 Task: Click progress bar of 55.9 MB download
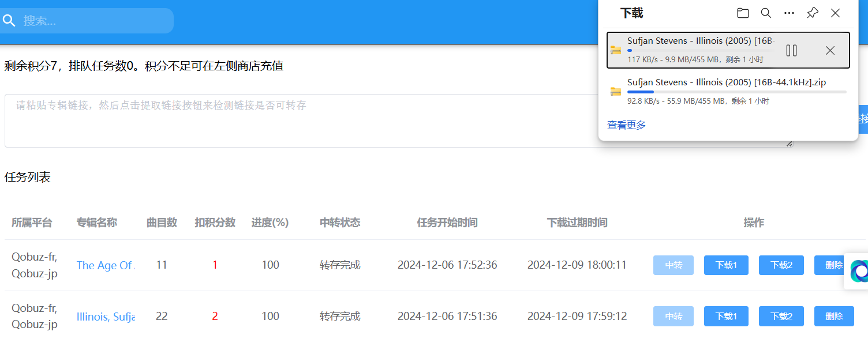(737, 92)
